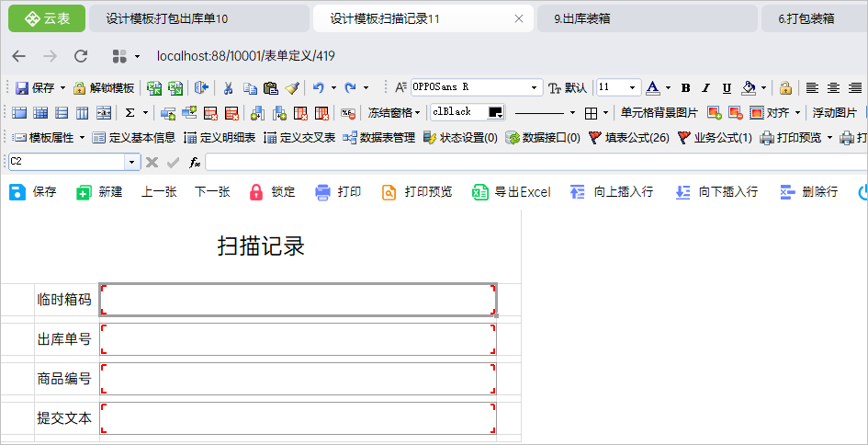Toggle Italic formatting
The height and width of the screenshot is (445, 868).
click(x=705, y=87)
